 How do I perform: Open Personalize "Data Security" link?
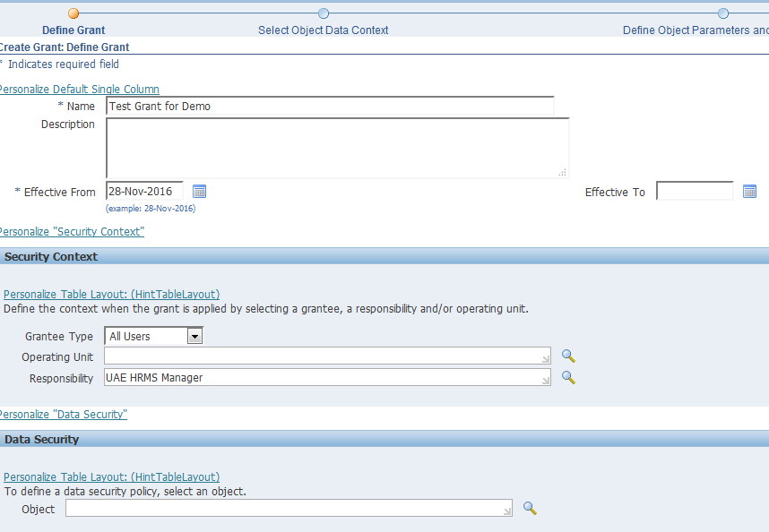[x=63, y=415]
